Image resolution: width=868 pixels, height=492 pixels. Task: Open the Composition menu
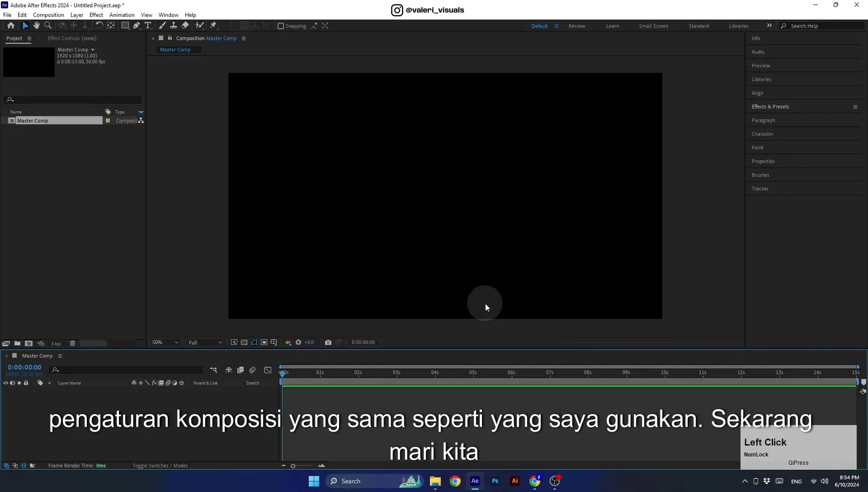click(x=48, y=15)
